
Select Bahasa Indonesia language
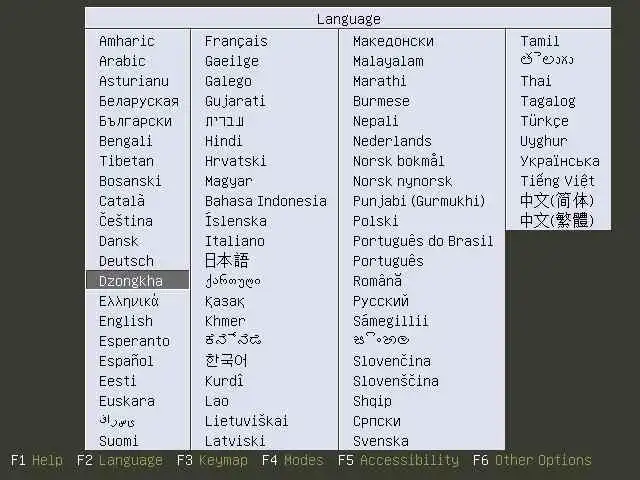pos(266,201)
